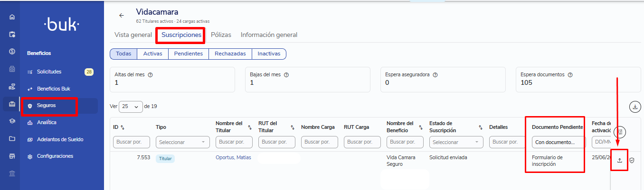
Task: Click the Fecha de activación date field
Action: [601, 142]
